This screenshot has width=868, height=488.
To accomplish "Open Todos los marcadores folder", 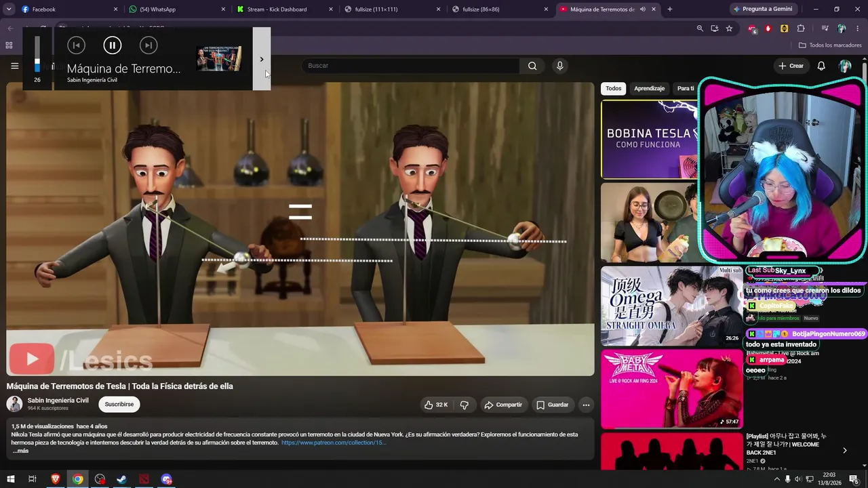I will point(830,45).
